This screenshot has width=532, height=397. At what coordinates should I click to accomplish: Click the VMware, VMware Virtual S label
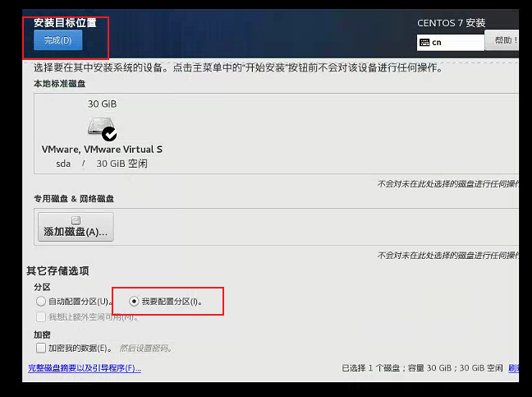[102, 150]
